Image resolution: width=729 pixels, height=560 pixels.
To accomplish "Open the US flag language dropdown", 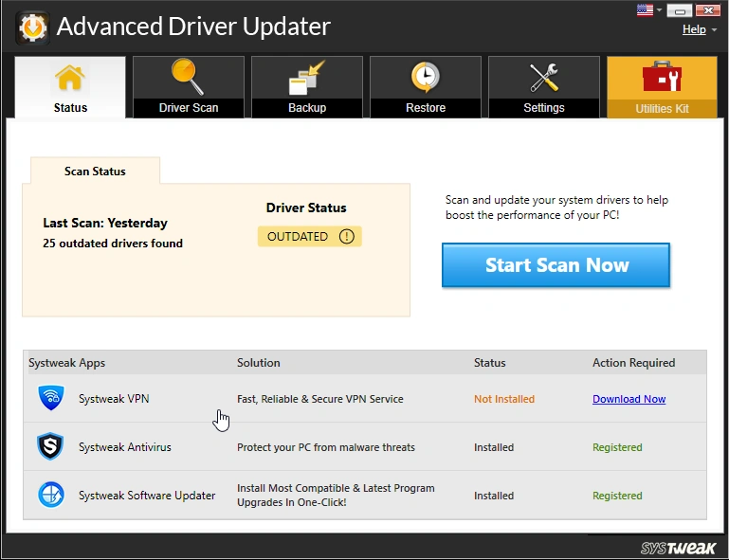I will click(650, 11).
